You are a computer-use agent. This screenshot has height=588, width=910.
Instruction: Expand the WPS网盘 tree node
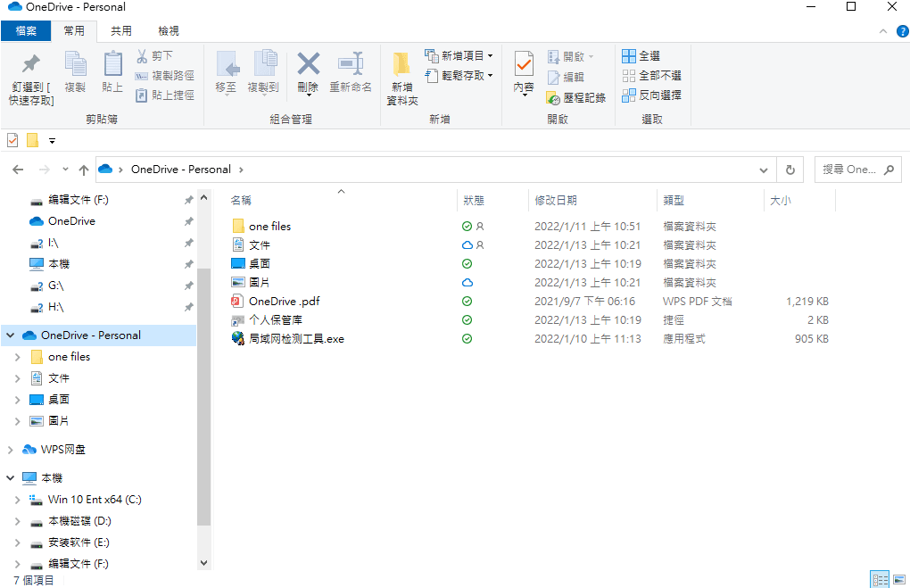11,450
